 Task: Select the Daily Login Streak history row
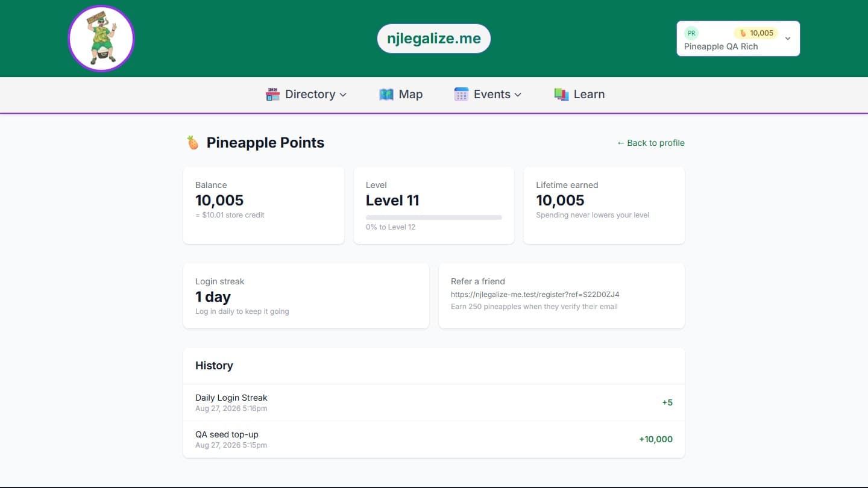click(x=434, y=402)
